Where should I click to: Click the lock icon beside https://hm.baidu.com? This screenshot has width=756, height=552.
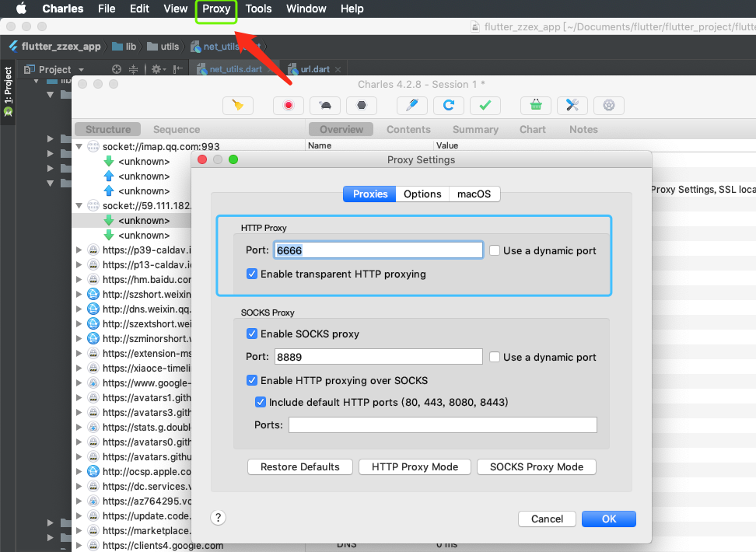(x=93, y=280)
